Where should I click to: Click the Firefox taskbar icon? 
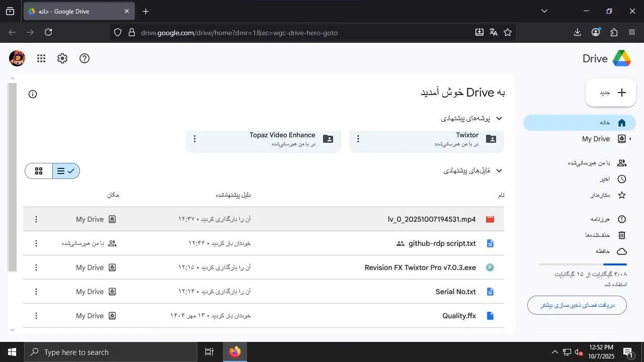235,352
